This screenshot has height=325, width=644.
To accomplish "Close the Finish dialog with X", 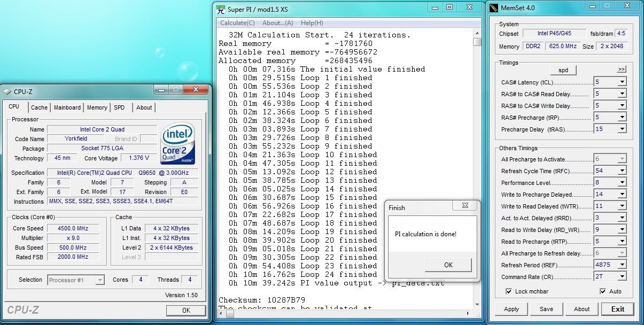I will point(464,206).
